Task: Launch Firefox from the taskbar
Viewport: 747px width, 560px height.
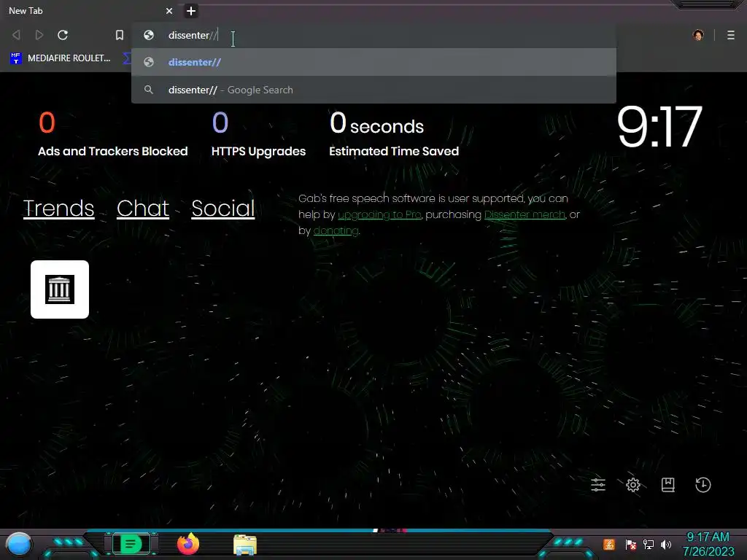Action: [188, 544]
